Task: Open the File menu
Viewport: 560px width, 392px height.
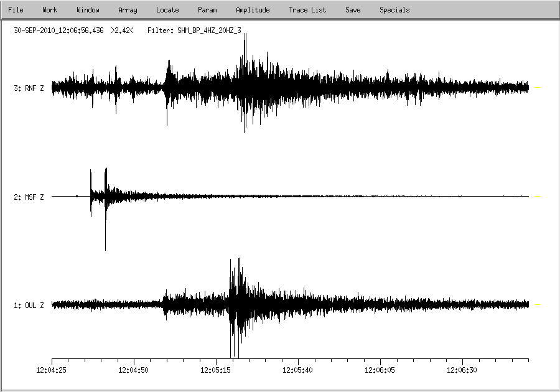Action: point(16,10)
